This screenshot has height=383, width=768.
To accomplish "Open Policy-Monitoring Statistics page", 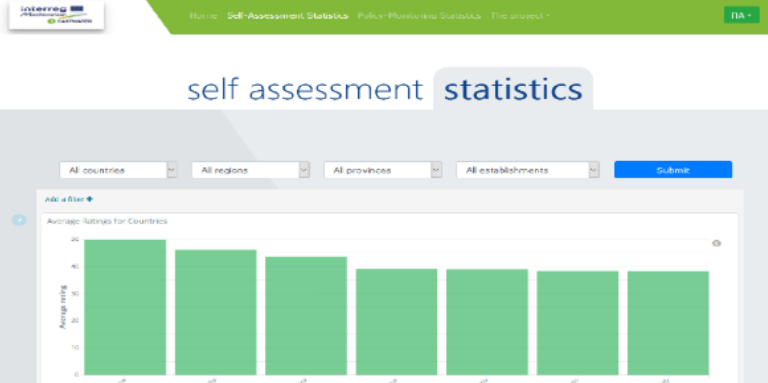I will pos(419,16).
